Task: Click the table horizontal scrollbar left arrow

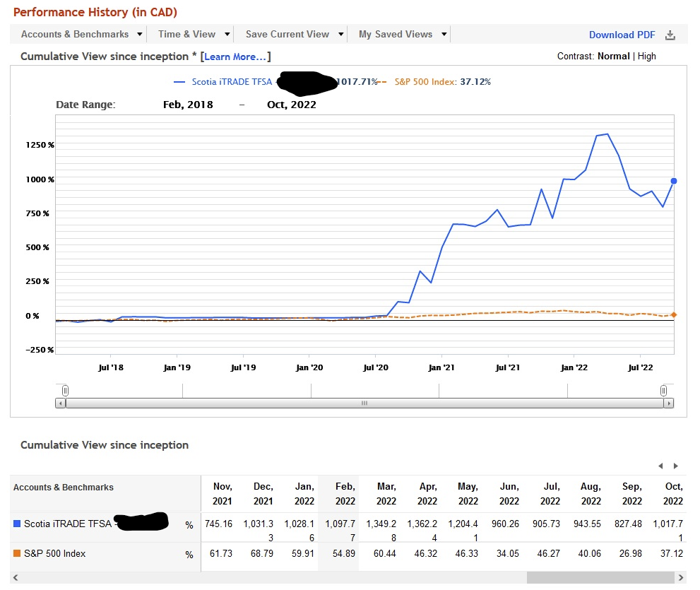Action: [x=16, y=577]
